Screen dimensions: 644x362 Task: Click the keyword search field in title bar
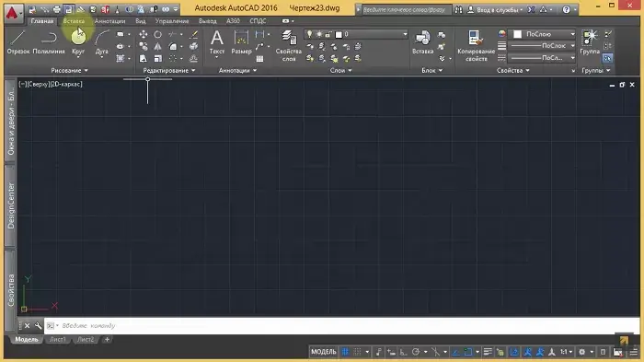(406, 9)
